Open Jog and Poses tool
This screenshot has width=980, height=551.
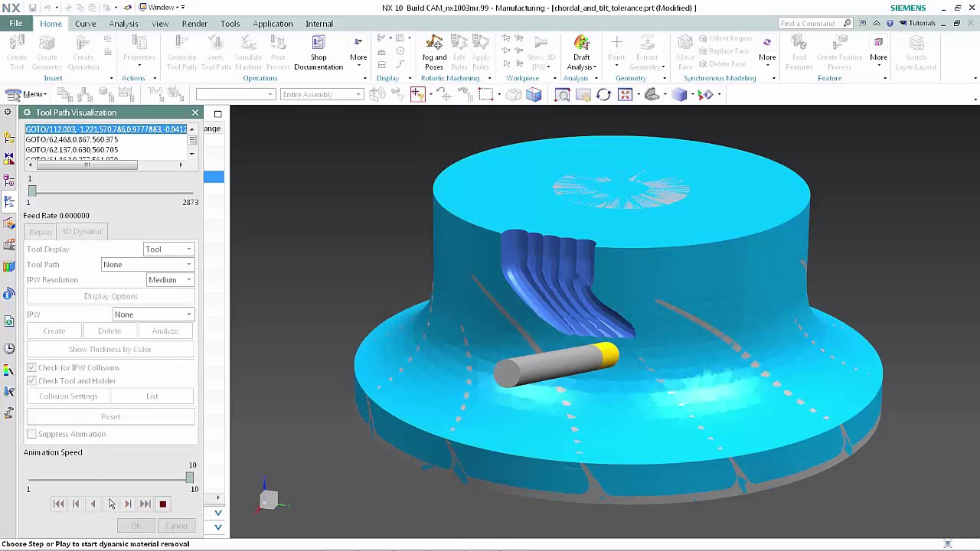click(434, 53)
